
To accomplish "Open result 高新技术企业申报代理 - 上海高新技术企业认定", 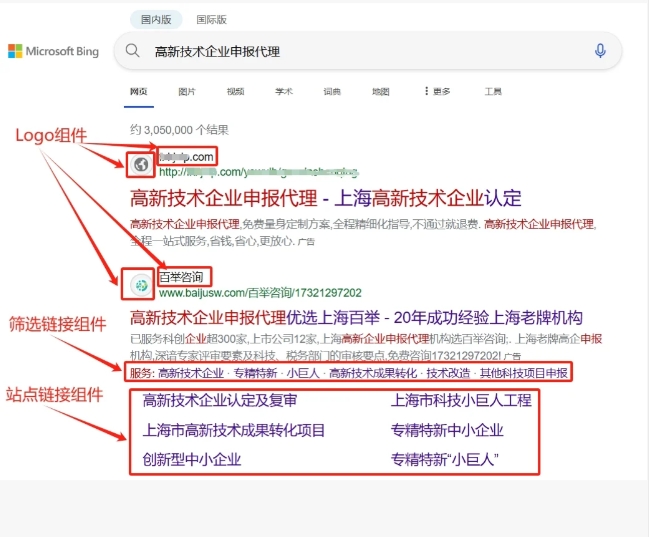I will pyautogui.click(x=325, y=198).
